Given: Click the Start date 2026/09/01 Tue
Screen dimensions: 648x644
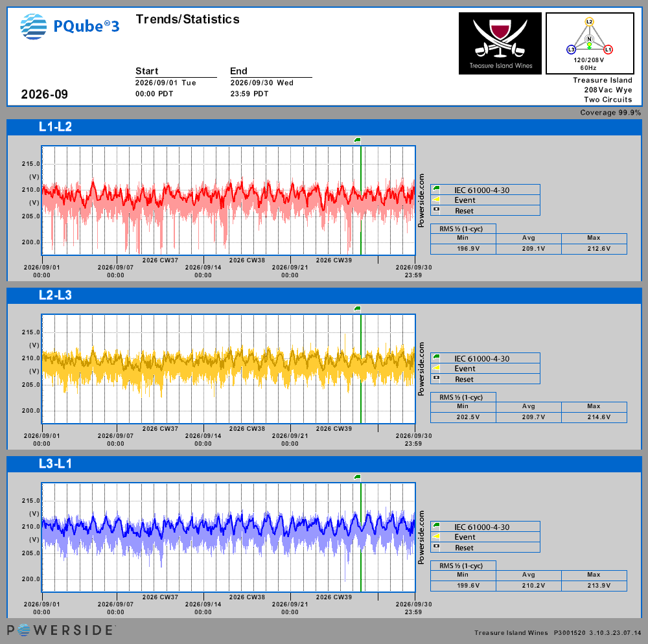Looking at the screenshot, I should click(166, 83).
